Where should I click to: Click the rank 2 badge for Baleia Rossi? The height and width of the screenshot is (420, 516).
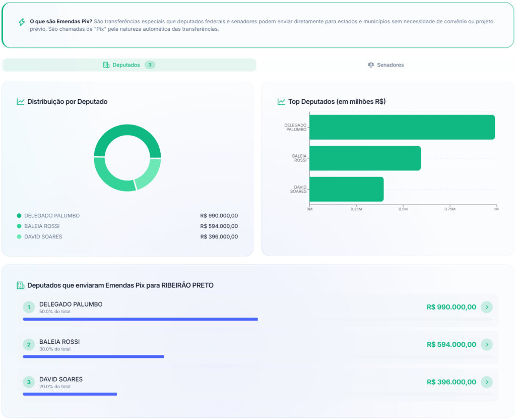[29, 345]
